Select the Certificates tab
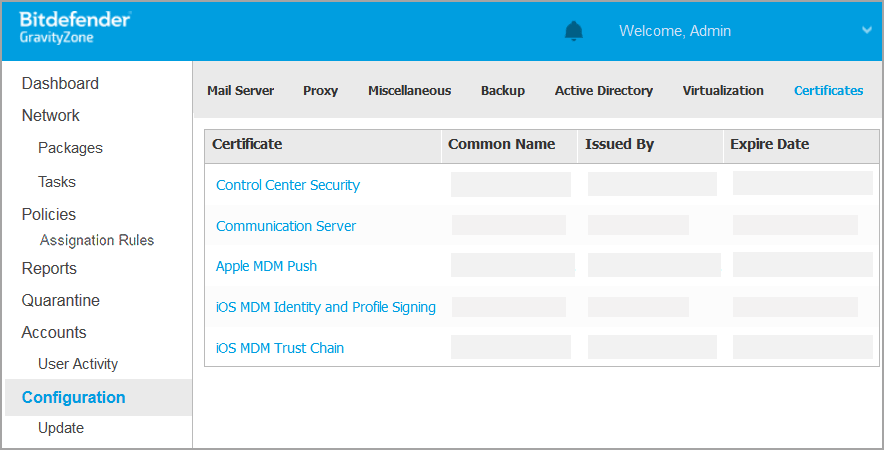The height and width of the screenshot is (450, 884). click(x=829, y=91)
